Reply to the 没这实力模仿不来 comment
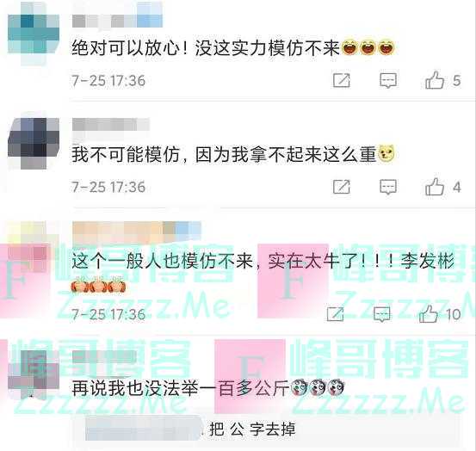The height and width of the screenshot is (451, 476). (x=388, y=80)
